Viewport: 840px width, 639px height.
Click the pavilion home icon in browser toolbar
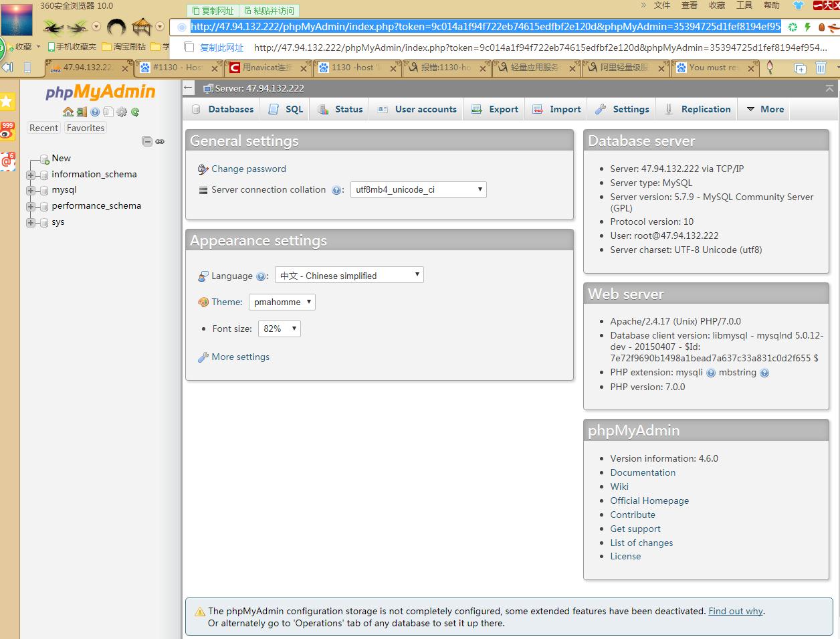click(x=142, y=27)
